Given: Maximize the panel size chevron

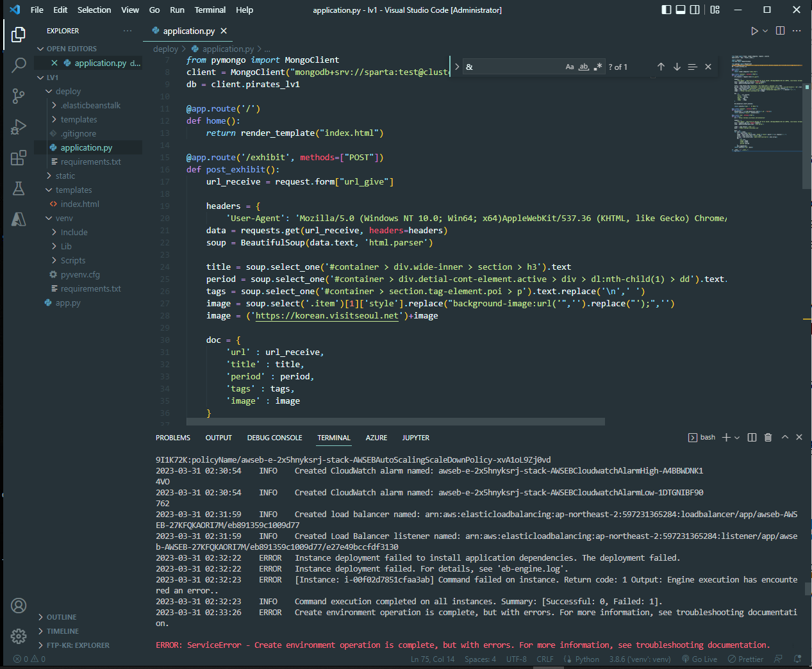Looking at the screenshot, I should pyautogui.click(x=784, y=437).
